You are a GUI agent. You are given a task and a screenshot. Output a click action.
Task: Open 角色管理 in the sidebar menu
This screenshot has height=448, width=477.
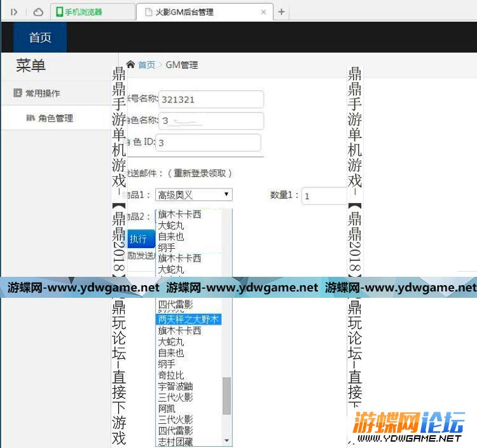pyautogui.click(x=56, y=118)
